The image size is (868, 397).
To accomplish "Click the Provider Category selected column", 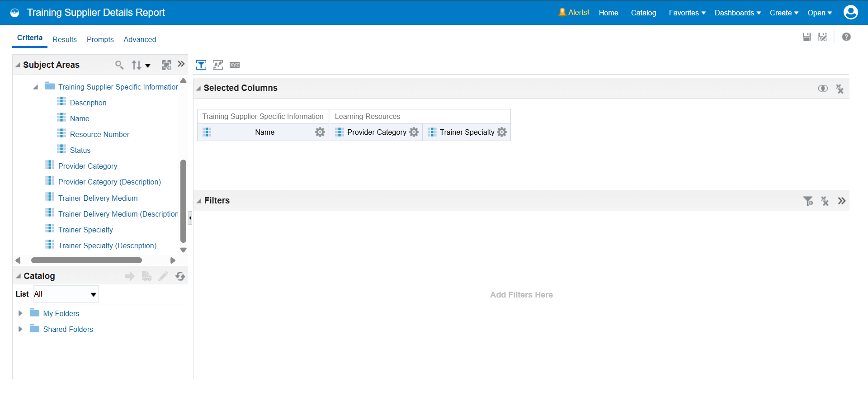I will coord(376,132).
